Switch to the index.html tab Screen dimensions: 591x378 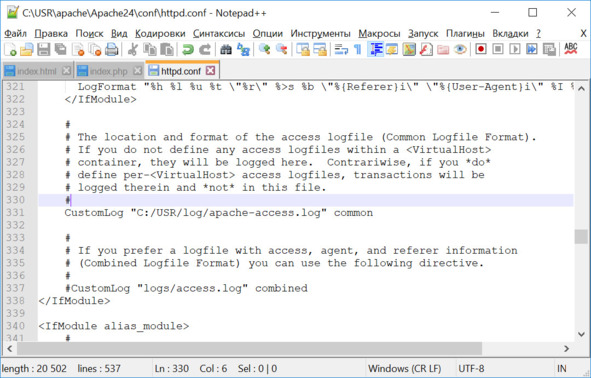[x=37, y=71]
